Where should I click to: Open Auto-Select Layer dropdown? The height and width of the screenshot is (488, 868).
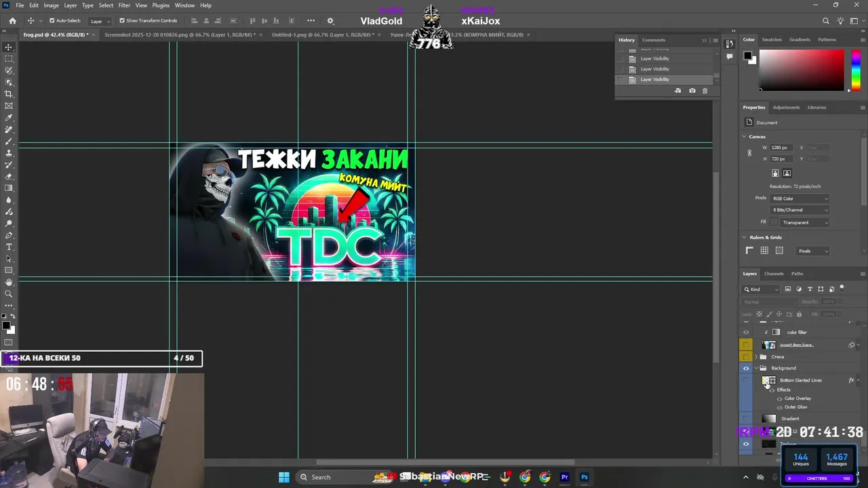pyautogui.click(x=100, y=21)
